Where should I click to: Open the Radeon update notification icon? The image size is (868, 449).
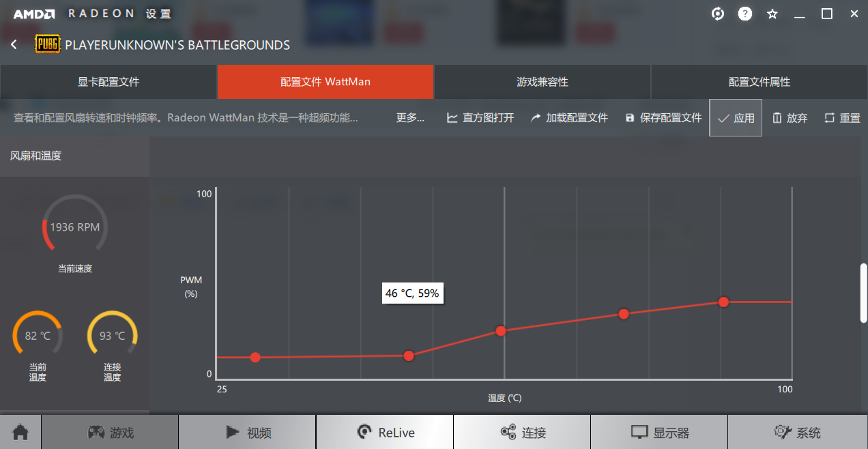tap(718, 14)
